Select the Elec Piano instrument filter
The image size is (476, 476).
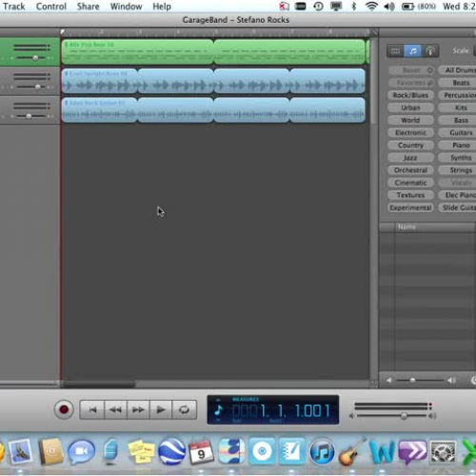457,195
